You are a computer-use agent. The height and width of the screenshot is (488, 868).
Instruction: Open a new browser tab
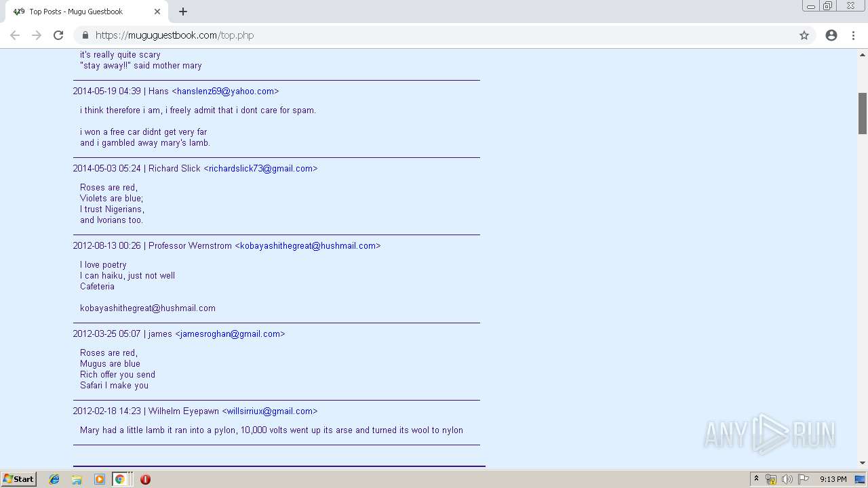[183, 12]
